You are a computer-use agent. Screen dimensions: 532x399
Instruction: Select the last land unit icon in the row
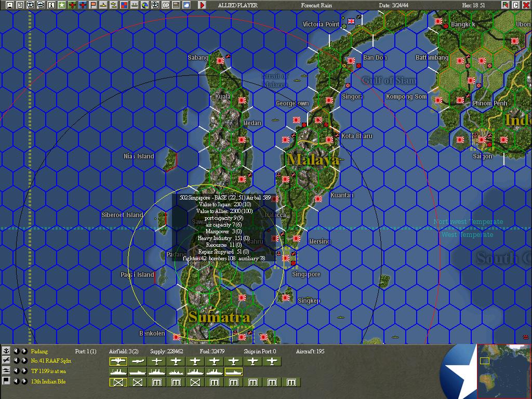(x=291, y=382)
